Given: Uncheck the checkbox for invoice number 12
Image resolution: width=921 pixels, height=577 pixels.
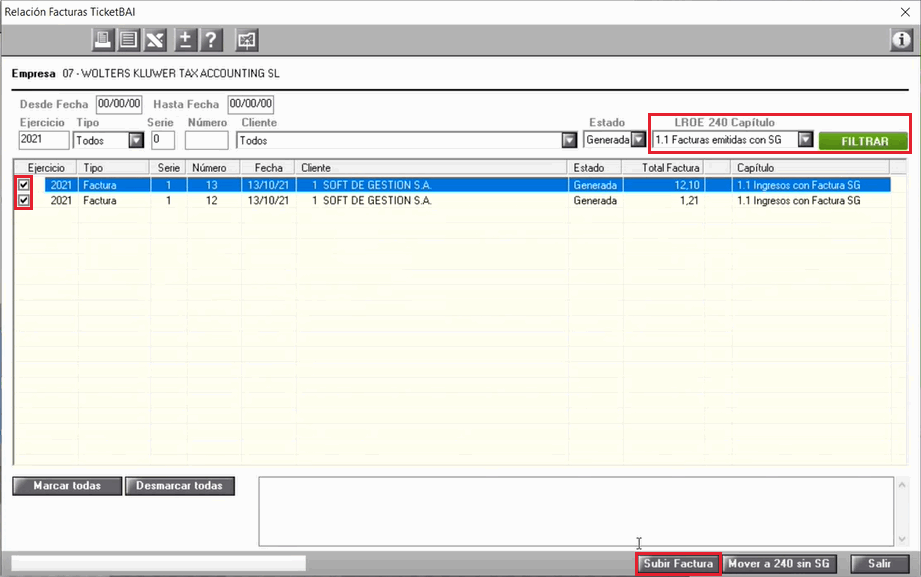Looking at the screenshot, I should click(x=23, y=200).
